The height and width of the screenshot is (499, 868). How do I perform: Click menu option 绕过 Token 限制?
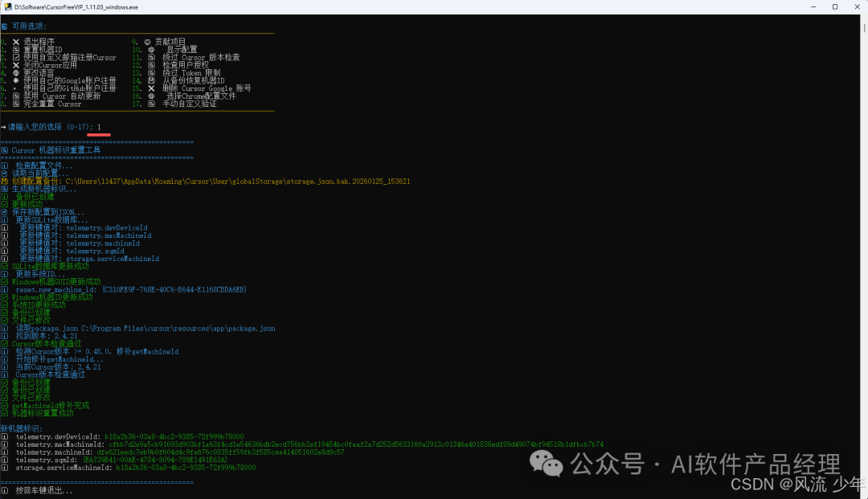point(193,72)
